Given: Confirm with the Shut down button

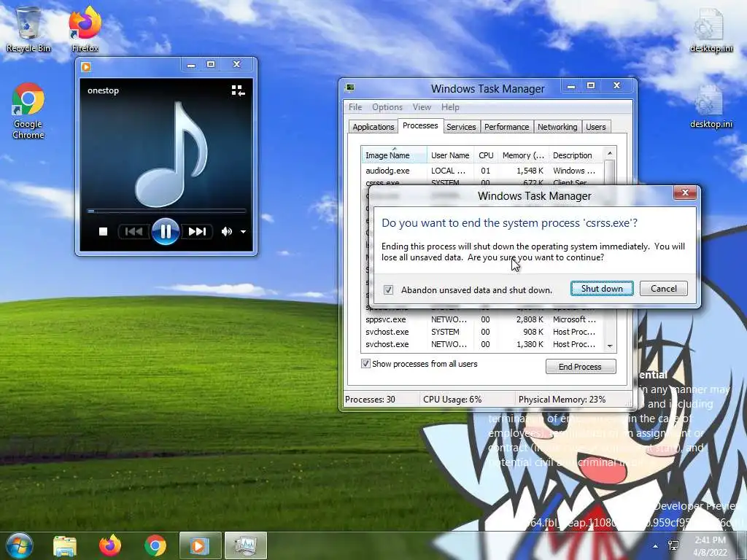Looking at the screenshot, I should (602, 289).
